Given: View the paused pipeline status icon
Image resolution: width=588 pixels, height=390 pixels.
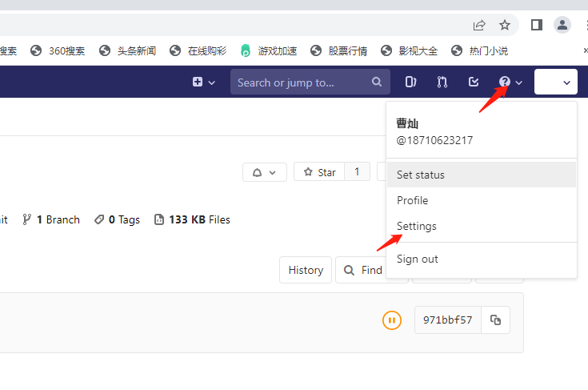Looking at the screenshot, I should (392, 320).
